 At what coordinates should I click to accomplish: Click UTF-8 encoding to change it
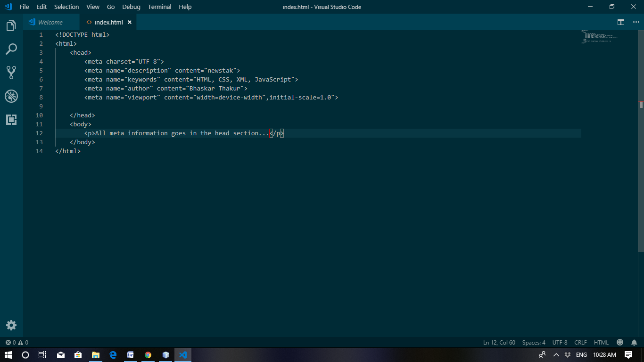click(560, 342)
